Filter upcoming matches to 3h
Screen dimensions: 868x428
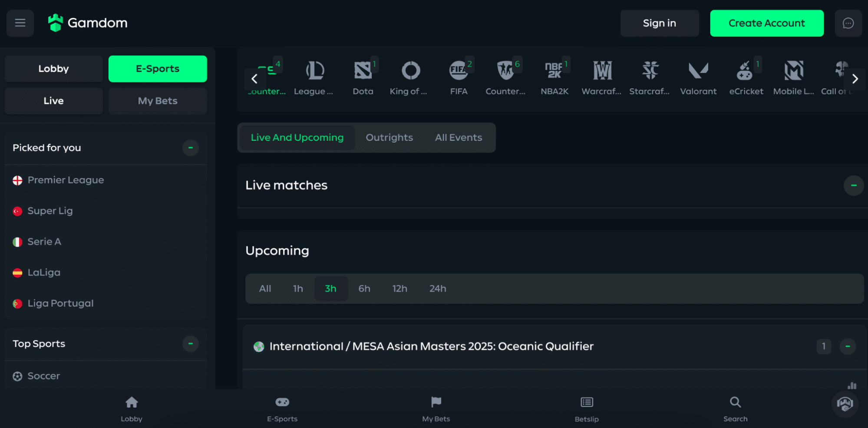click(331, 289)
